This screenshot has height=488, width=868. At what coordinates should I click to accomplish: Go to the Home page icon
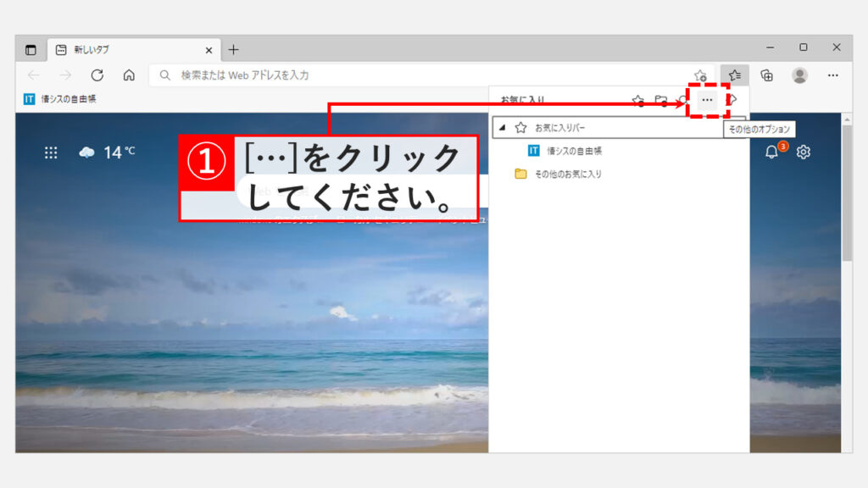[x=129, y=75]
